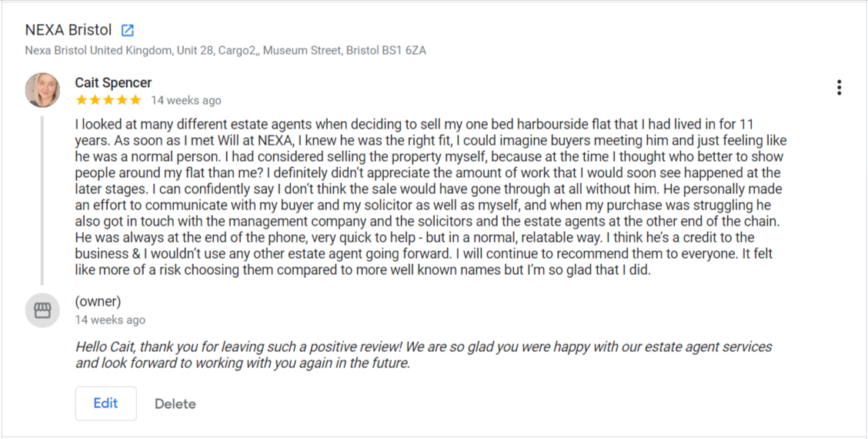Click the owner storefront icon
The width and height of the screenshot is (868, 439).
(42, 310)
